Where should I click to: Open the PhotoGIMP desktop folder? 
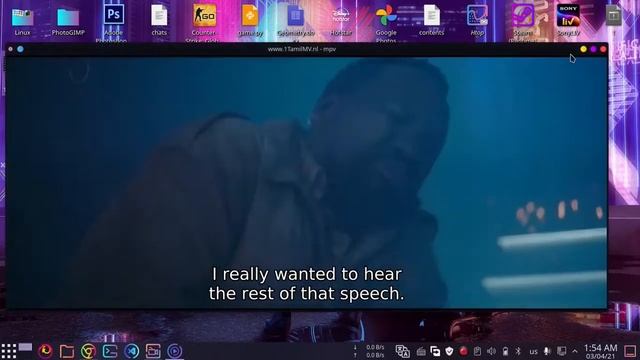[68, 20]
